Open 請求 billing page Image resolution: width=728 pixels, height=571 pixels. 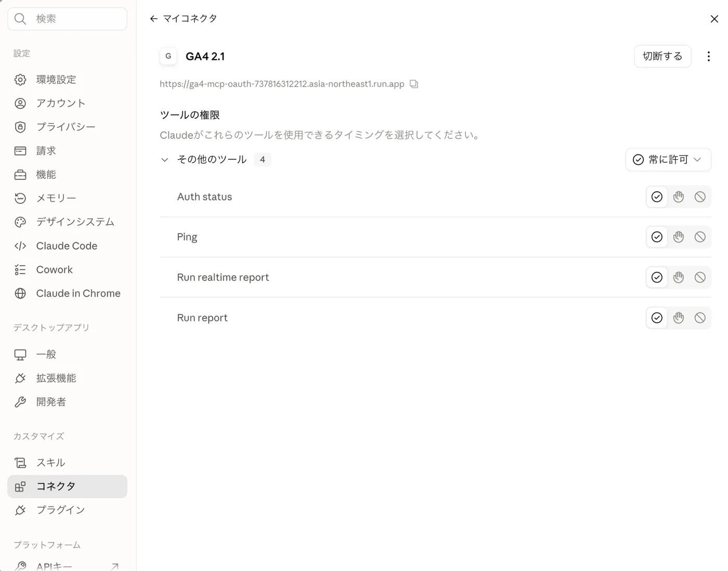click(x=67, y=151)
